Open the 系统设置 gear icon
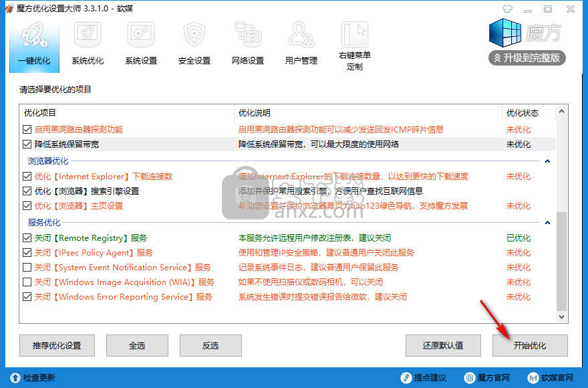588x388 pixels. [x=140, y=35]
